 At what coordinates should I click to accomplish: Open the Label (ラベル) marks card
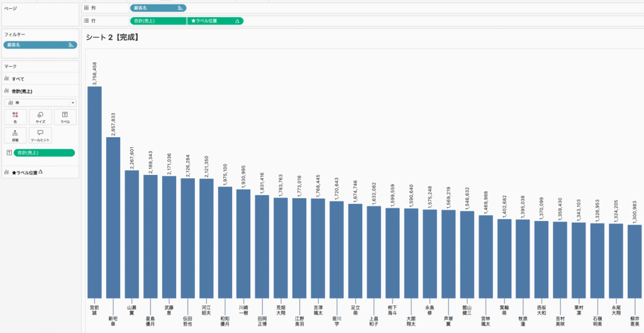pyautogui.click(x=65, y=117)
